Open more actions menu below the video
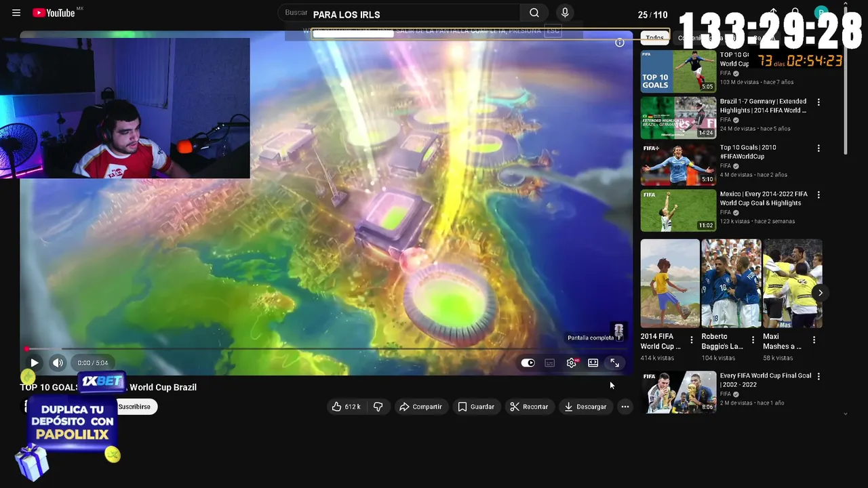The width and height of the screenshot is (868, 488). (x=625, y=407)
